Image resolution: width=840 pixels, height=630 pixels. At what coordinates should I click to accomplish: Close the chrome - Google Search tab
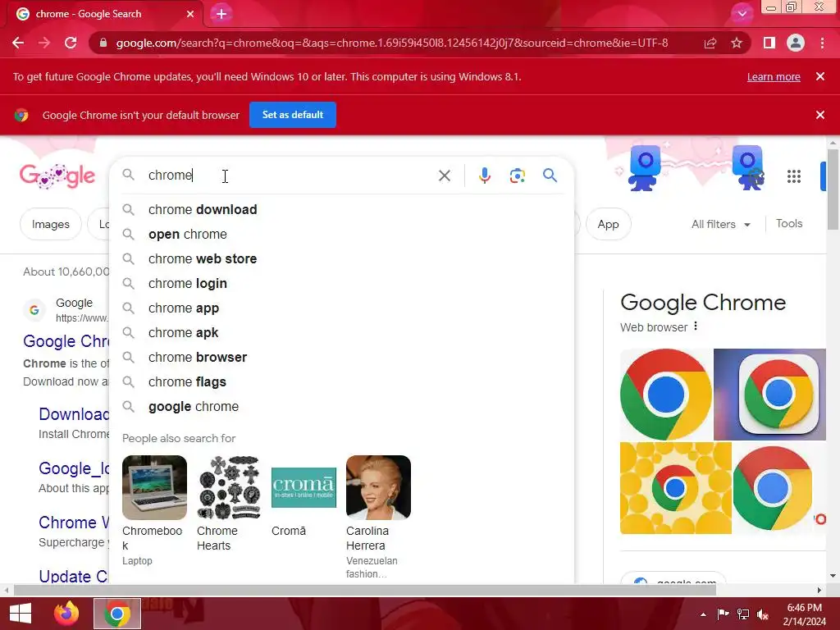(x=190, y=14)
